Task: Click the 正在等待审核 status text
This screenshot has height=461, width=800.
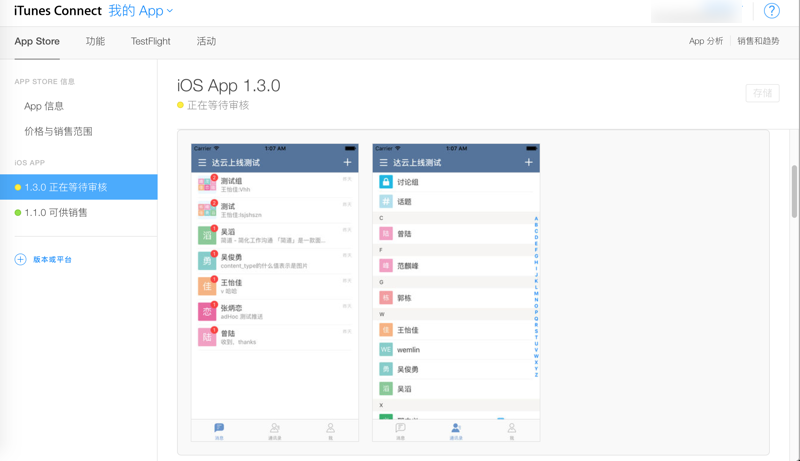Action: [x=218, y=105]
